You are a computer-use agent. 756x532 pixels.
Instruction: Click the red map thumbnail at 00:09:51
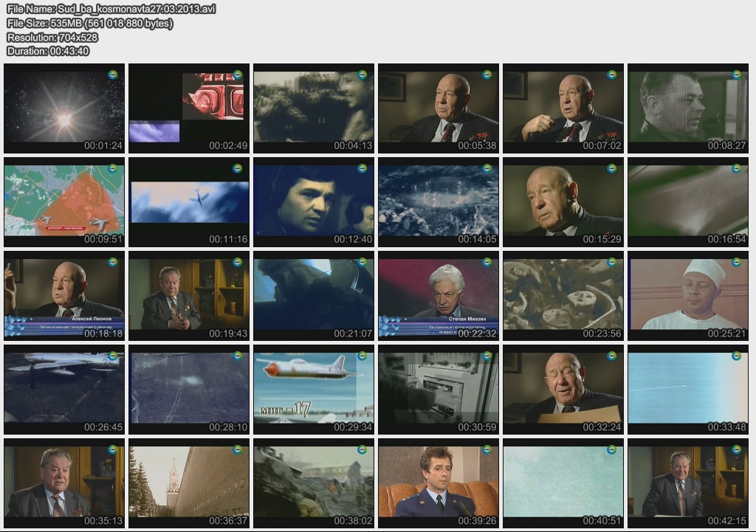[64, 202]
